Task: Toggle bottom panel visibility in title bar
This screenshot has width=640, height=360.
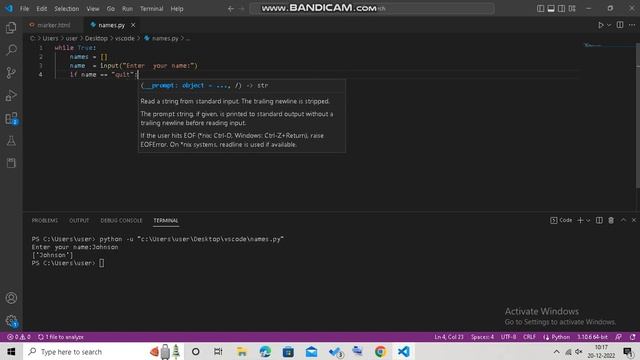Action: pos(551,9)
